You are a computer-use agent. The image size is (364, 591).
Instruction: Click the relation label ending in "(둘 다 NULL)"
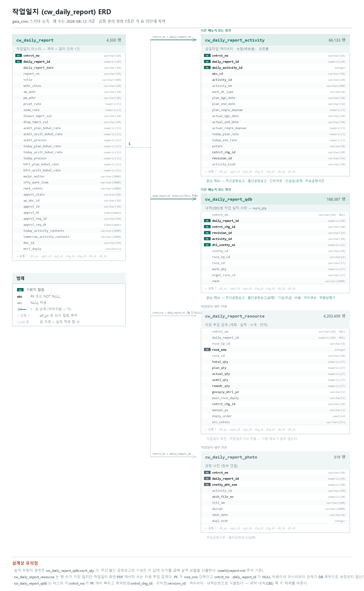tap(177, 313)
